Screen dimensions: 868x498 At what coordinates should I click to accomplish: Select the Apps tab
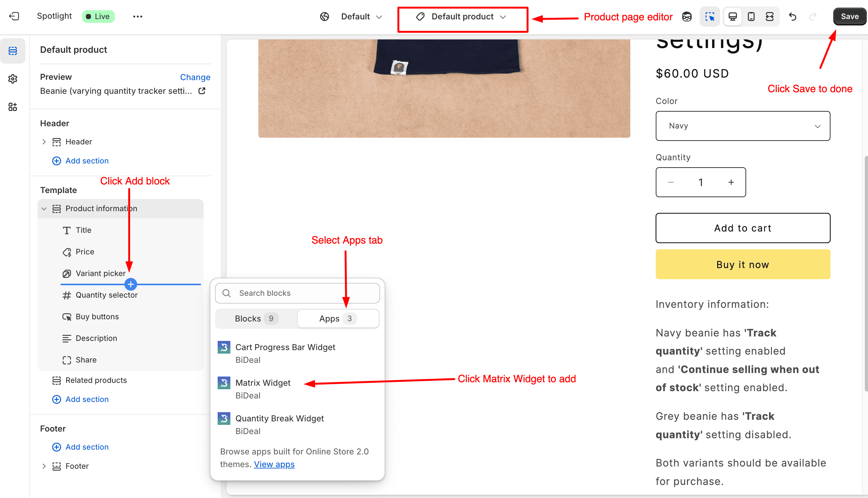coord(338,318)
